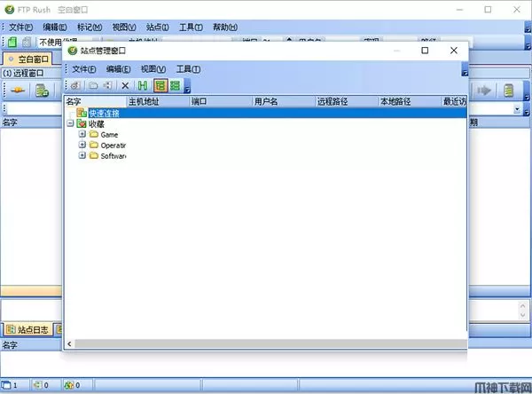The height and width of the screenshot is (394, 532).
Task: Click 名字 column header in the remote window
Action: pyautogui.click(x=31, y=122)
